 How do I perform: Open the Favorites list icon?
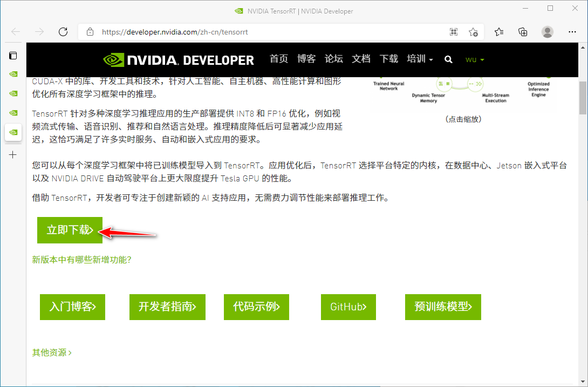tap(499, 32)
